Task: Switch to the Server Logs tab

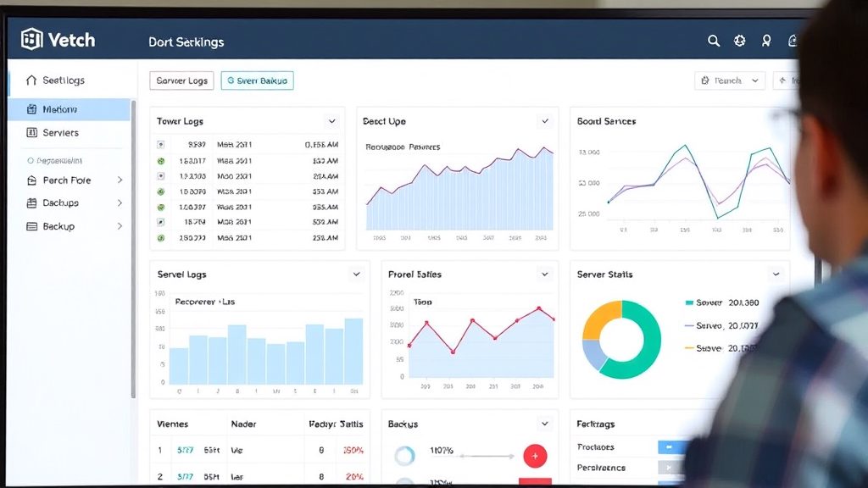Action: point(181,80)
